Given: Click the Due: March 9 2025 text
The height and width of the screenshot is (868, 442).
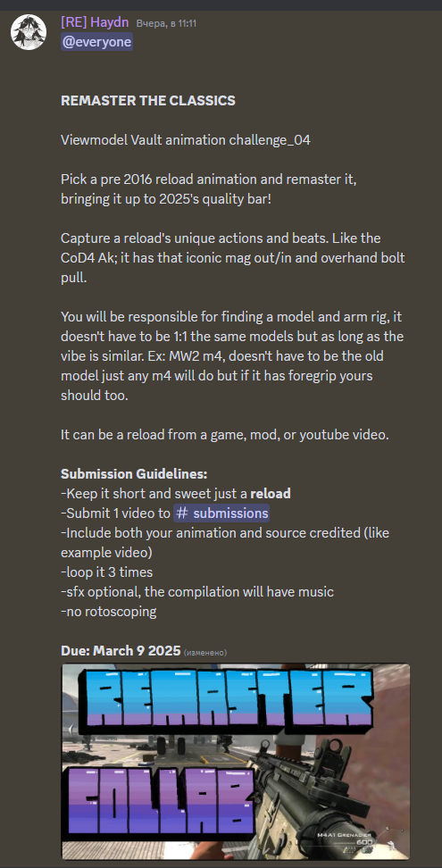Looking at the screenshot, I should [x=121, y=650].
